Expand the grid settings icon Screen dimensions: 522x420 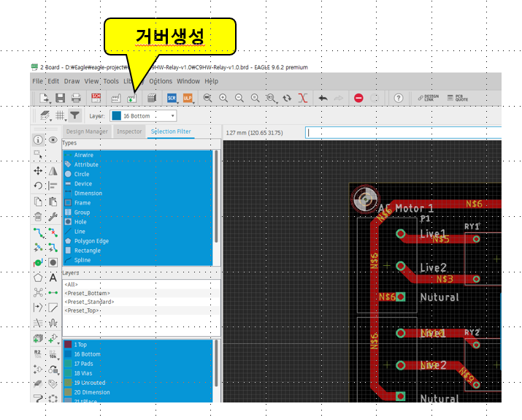[x=61, y=115]
